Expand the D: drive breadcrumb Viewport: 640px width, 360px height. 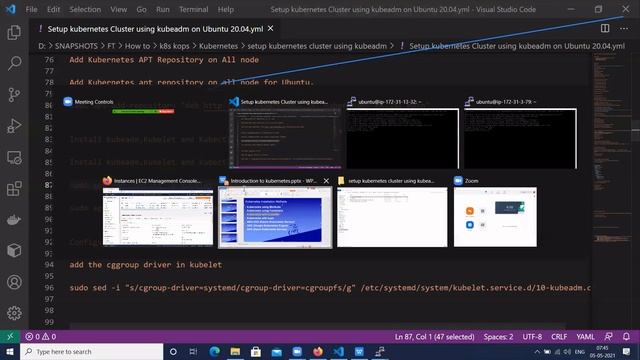point(42,46)
